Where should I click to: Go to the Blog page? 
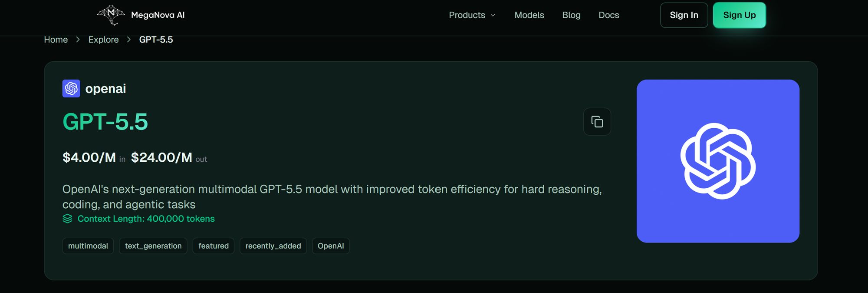tap(571, 15)
